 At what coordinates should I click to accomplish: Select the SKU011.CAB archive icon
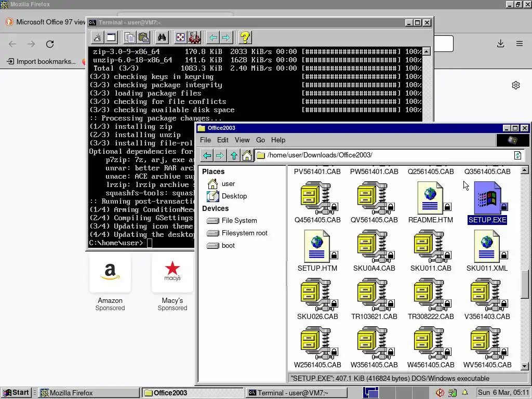[x=431, y=246]
